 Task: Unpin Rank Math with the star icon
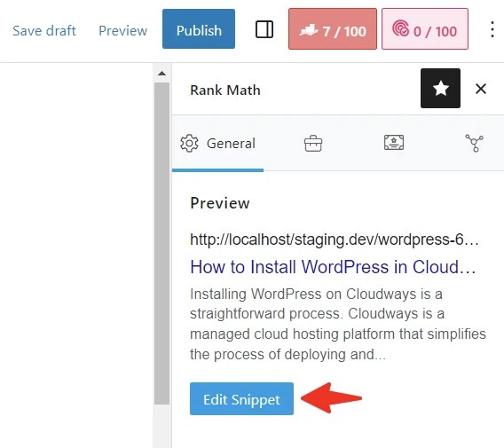click(440, 89)
